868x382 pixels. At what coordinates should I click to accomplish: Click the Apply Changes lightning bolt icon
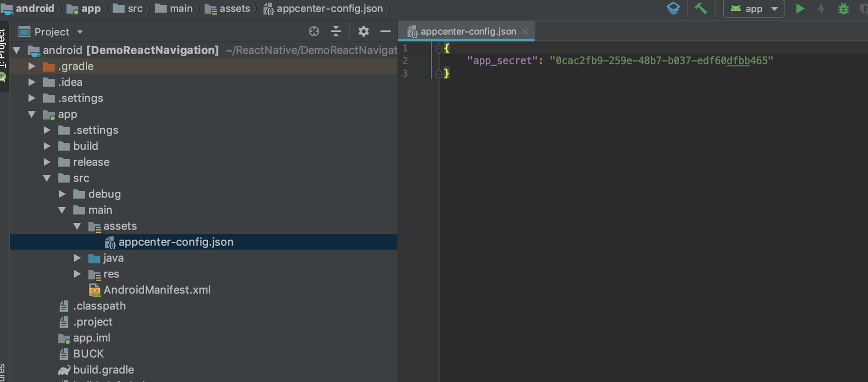[x=821, y=8]
